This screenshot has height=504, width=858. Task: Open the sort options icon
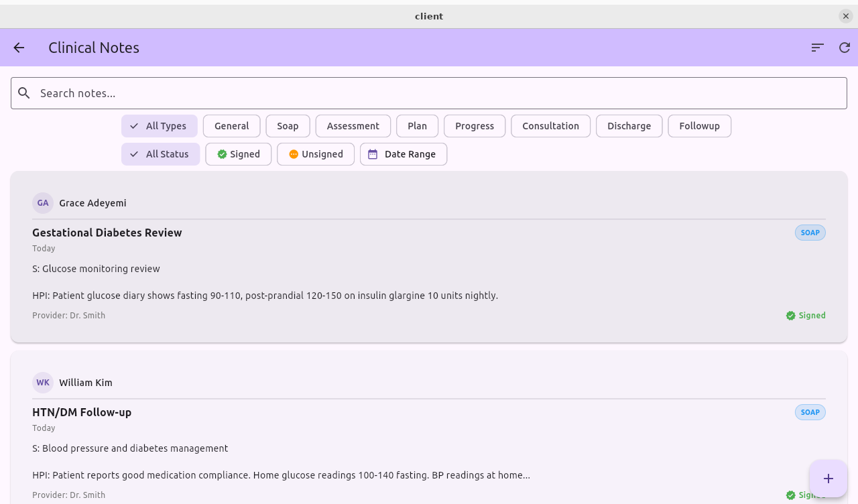click(x=816, y=48)
